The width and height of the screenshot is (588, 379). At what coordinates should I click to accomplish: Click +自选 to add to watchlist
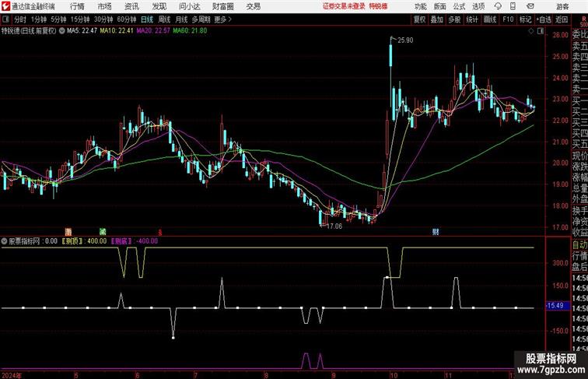(x=544, y=19)
